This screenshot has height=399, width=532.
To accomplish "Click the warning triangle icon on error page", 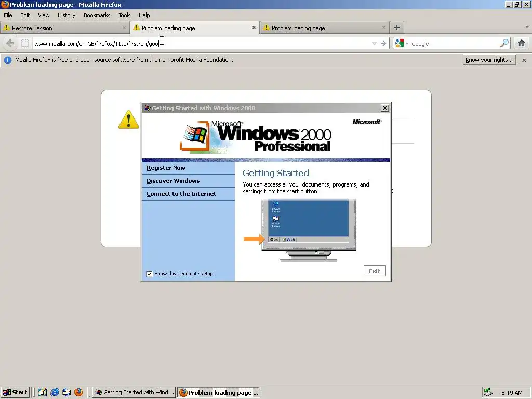I will tap(129, 119).
